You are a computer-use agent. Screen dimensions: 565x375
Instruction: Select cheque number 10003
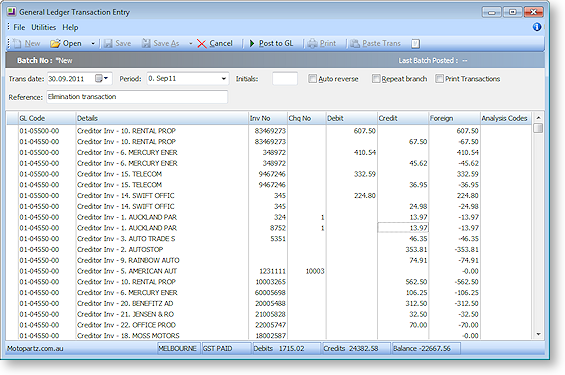(307, 271)
